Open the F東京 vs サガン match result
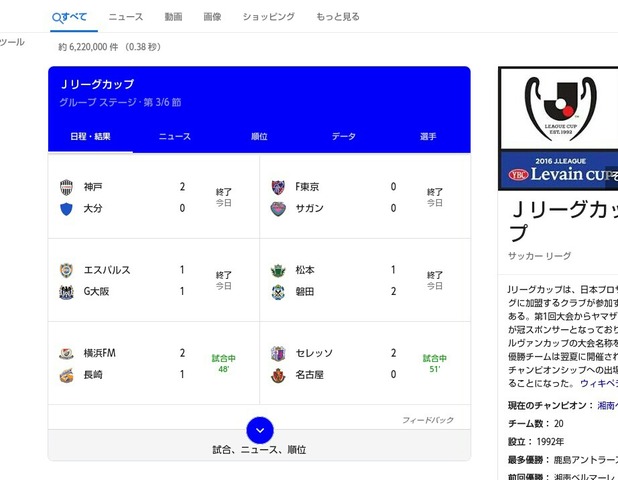Image resolution: width=618 pixels, height=480 pixels. click(x=365, y=197)
